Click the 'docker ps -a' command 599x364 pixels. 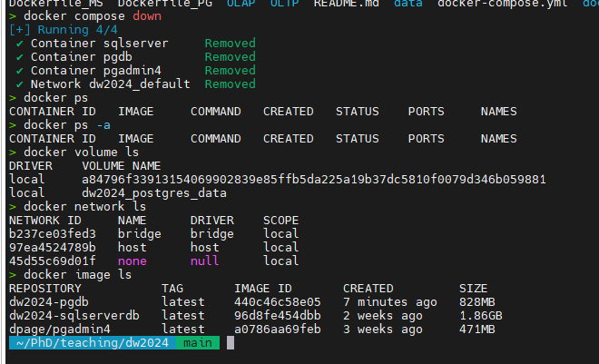(67, 125)
